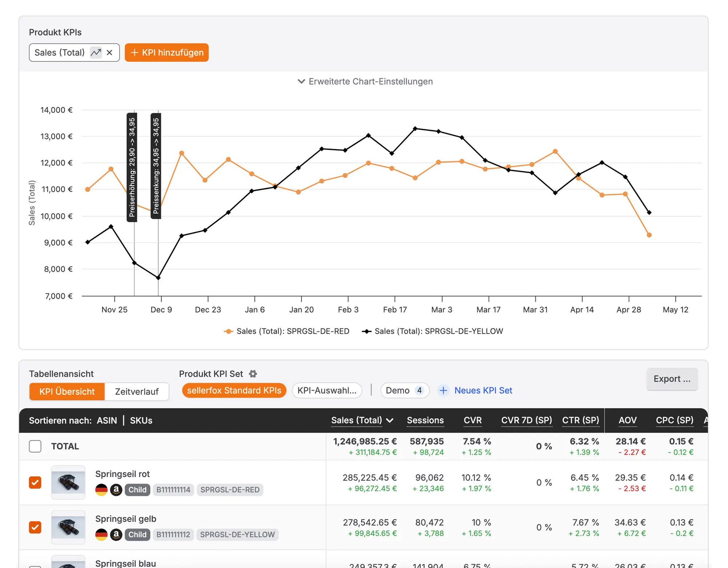Click German flag icon on Springseil rot row
The height and width of the screenshot is (568, 728).
[101, 490]
